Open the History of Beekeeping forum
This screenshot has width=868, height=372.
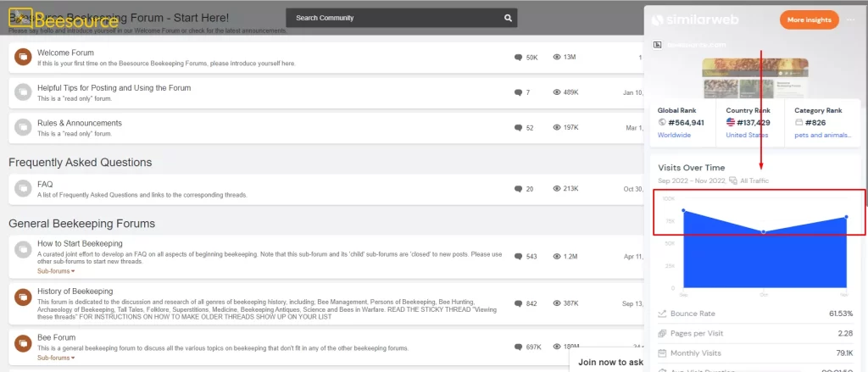coord(75,291)
